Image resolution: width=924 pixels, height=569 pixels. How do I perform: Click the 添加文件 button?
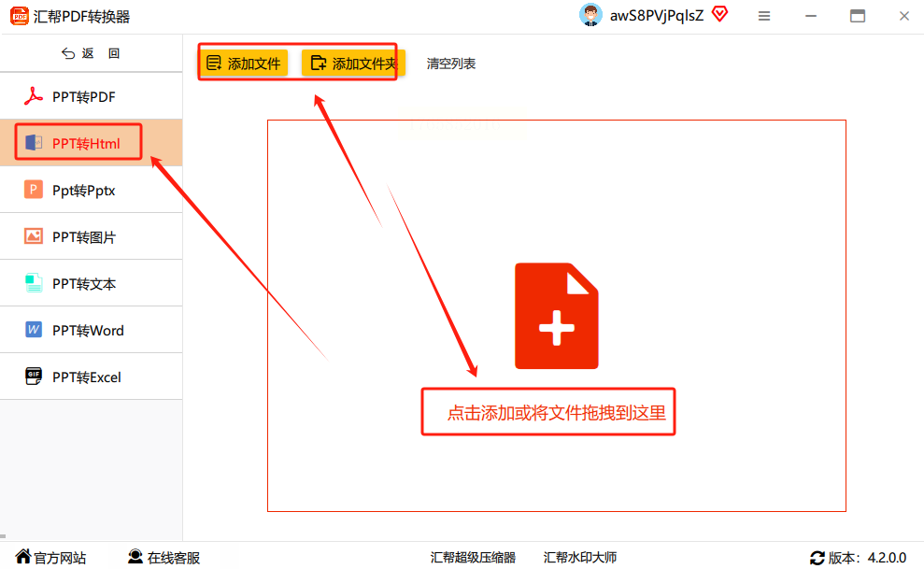coord(243,63)
